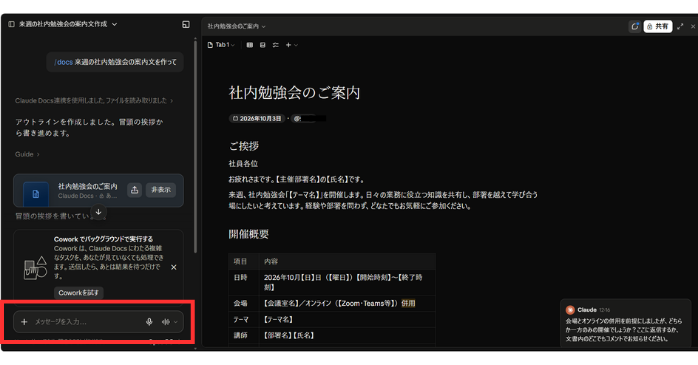This screenshot has width=698, height=365.
Task: Click the 会場 table cell
Action: 243,303
